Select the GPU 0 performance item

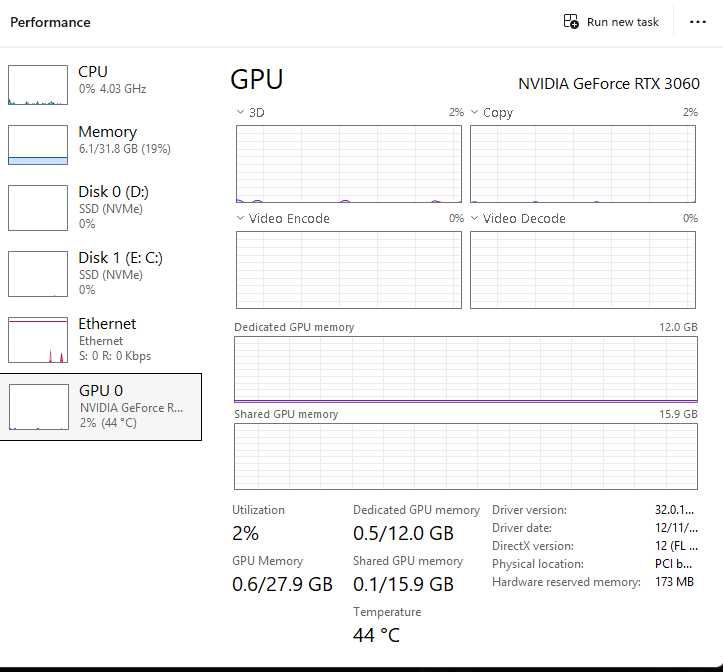pos(101,407)
